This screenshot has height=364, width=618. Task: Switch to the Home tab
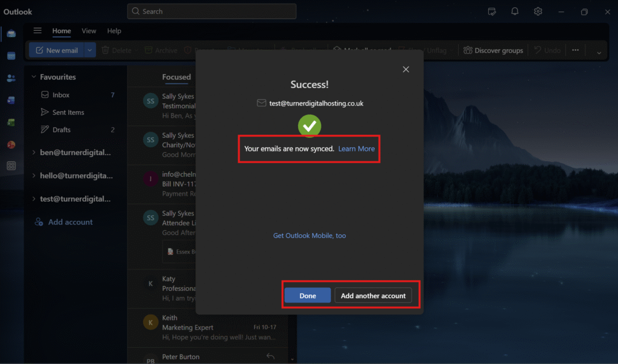[62, 31]
